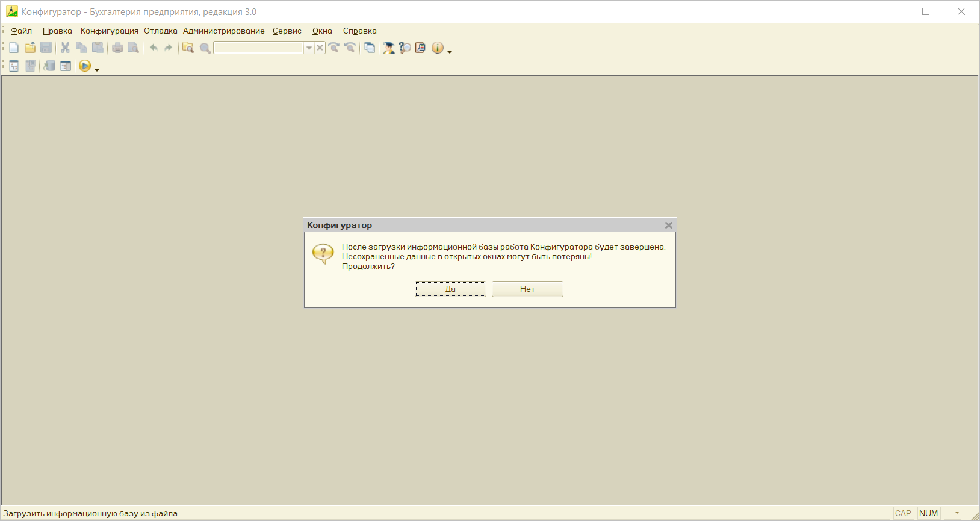Click the Find Next icon
Image resolution: width=980 pixels, height=521 pixels.
(334, 48)
